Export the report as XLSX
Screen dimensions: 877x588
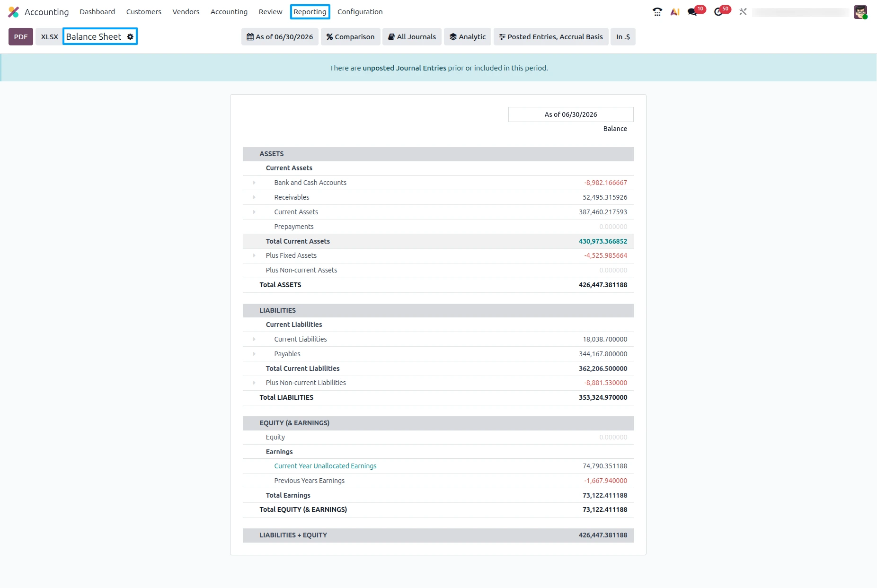coord(50,37)
